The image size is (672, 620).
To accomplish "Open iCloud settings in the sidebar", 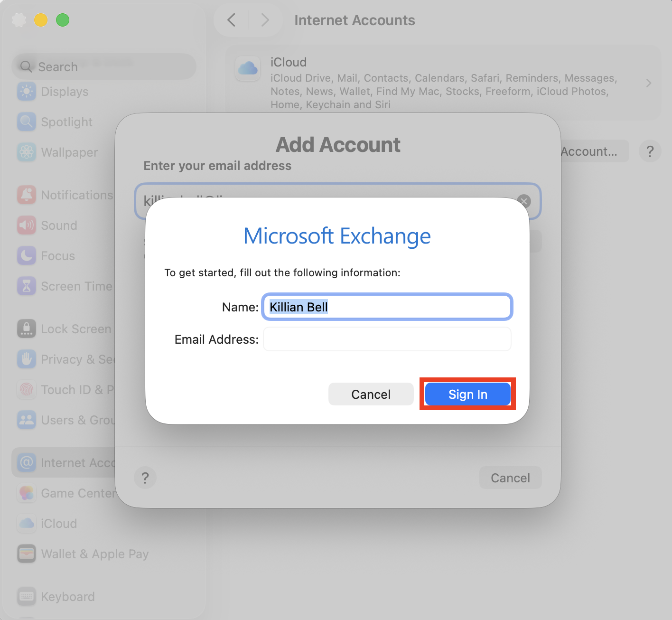I will [x=58, y=523].
